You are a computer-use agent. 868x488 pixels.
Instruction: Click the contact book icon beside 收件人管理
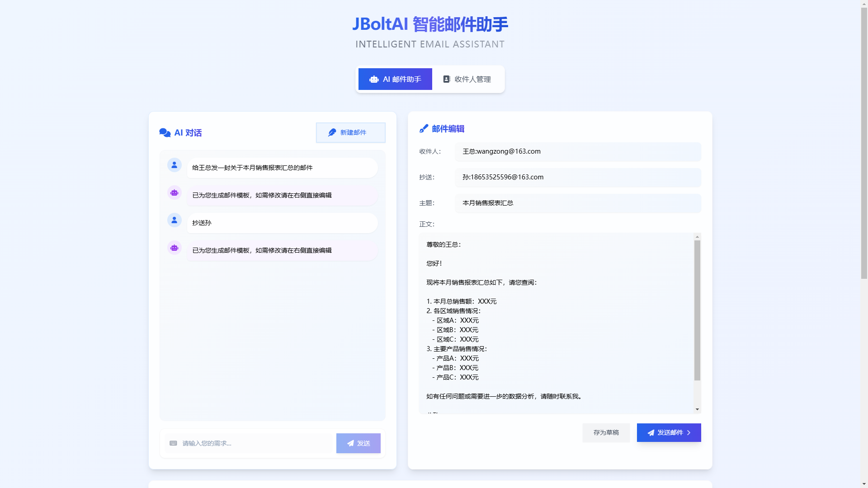447,79
